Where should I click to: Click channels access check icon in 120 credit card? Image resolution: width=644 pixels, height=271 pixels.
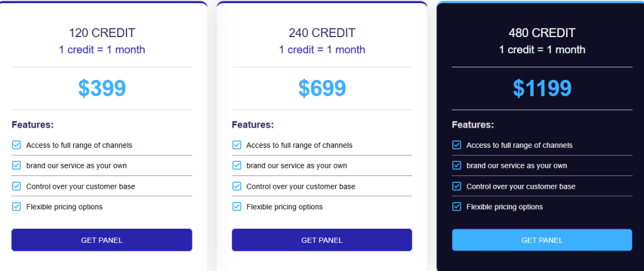16,145
